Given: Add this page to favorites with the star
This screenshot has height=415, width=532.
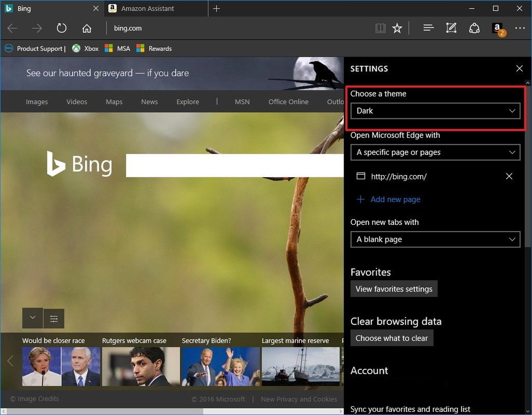Looking at the screenshot, I should pyautogui.click(x=397, y=28).
